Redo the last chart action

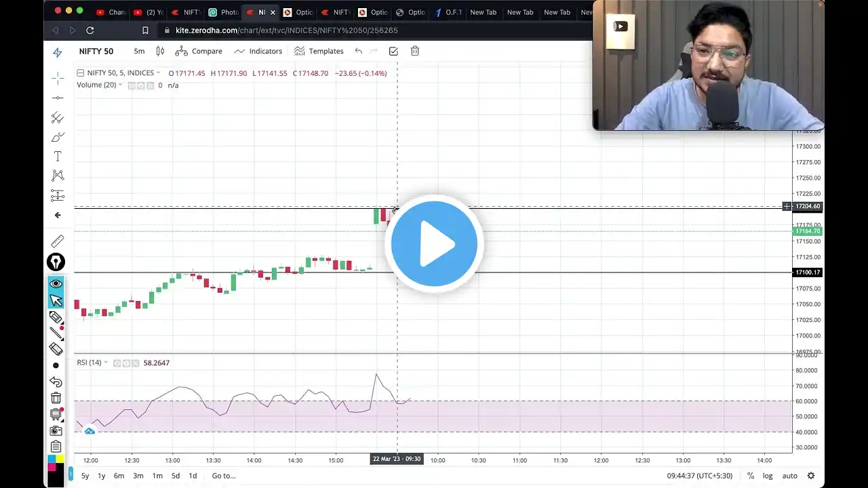(x=374, y=52)
